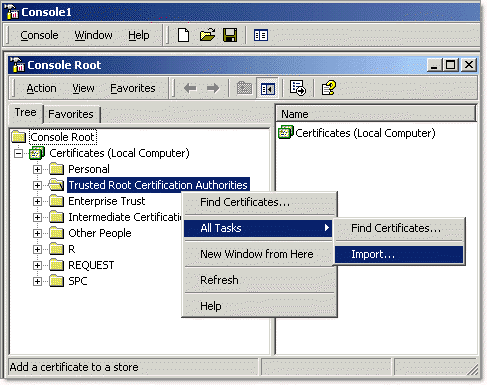Viewport: 487px width, 385px height.
Task: Switch to the Favorites tab
Action: coord(71,114)
